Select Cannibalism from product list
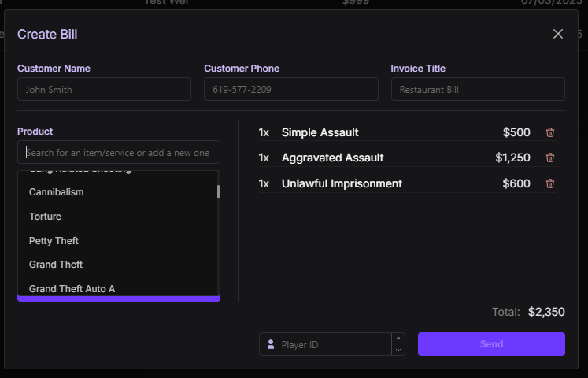Image resolution: width=588 pixels, height=378 pixels. pyautogui.click(x=57, y=192)
